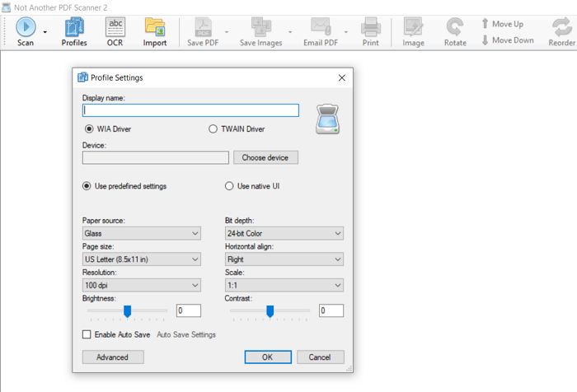Click the scanner icon in Profile Settings

327,119
